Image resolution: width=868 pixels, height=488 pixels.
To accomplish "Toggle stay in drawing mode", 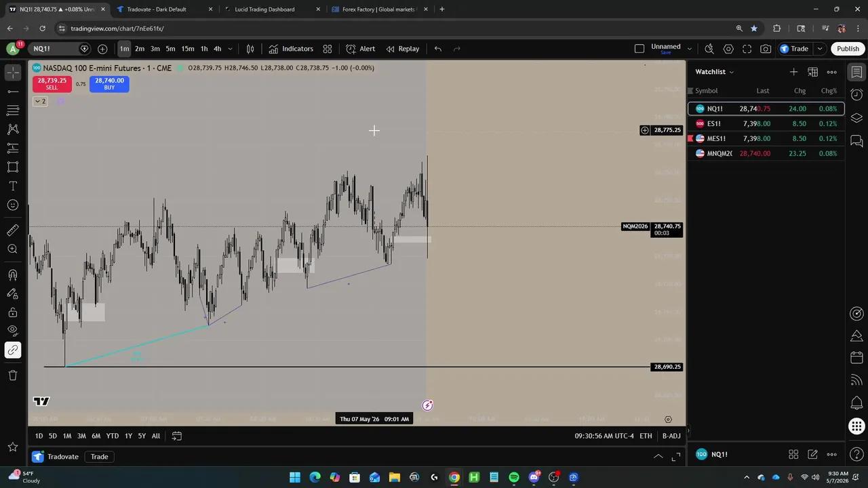I will point(13,293).
